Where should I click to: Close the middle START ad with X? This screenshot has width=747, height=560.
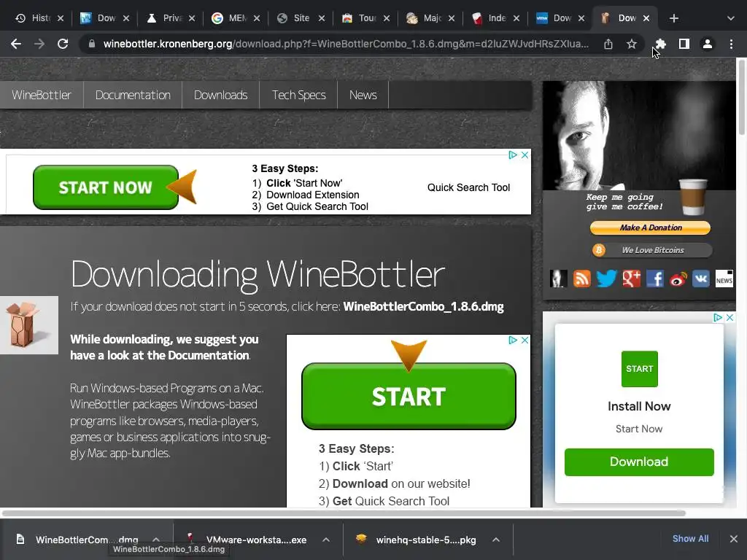click(x=525, y=340)
